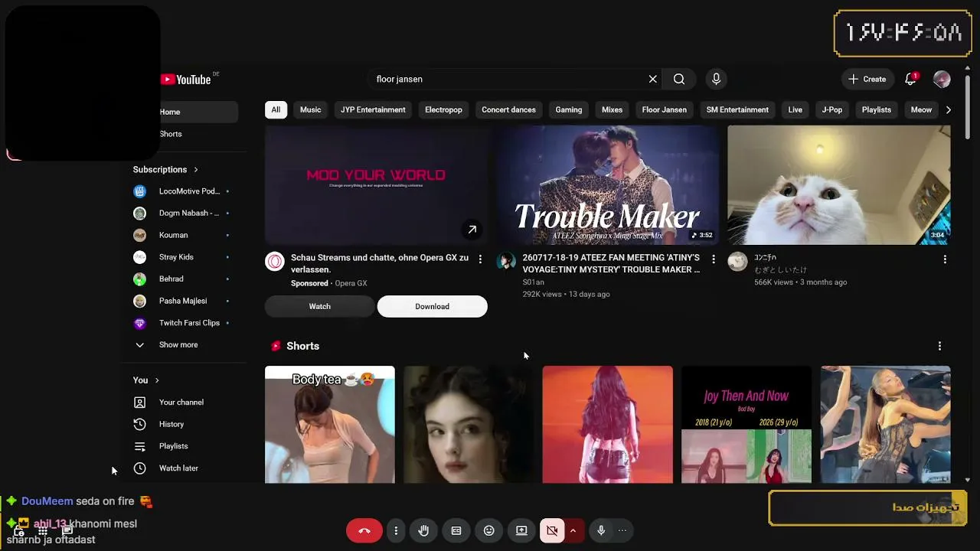Image resolution: width=980 pixels, height=551 pixels.
Task: Open the ATEEZ Fan Meeting video title
Action: click(611, 264)
